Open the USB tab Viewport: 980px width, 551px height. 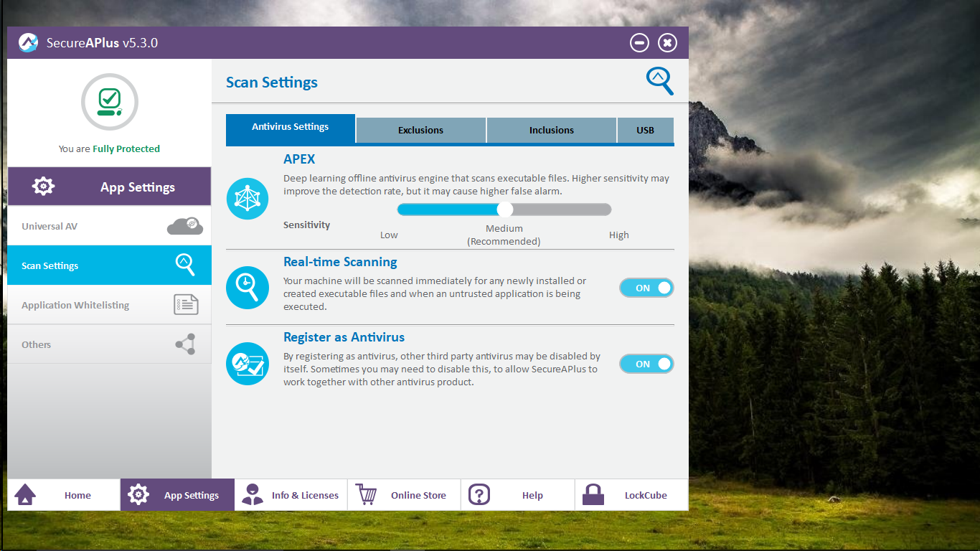coord(646,130)
